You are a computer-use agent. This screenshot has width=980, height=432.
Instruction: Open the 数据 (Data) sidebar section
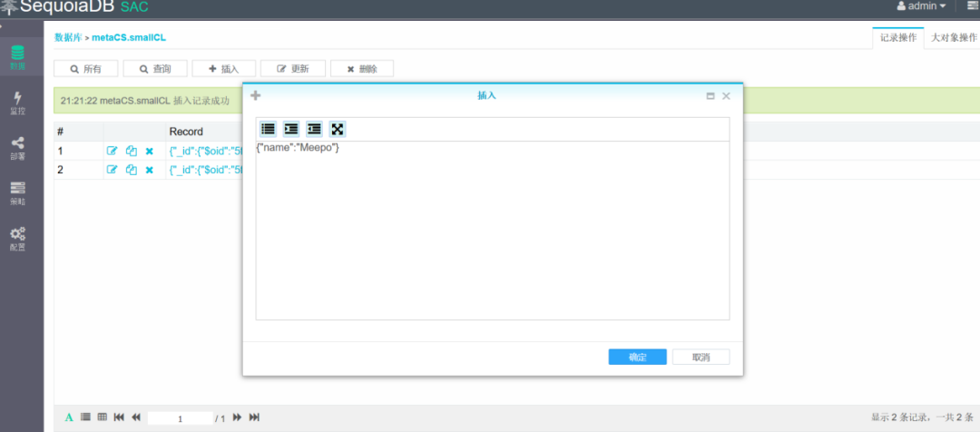[18, 57]
